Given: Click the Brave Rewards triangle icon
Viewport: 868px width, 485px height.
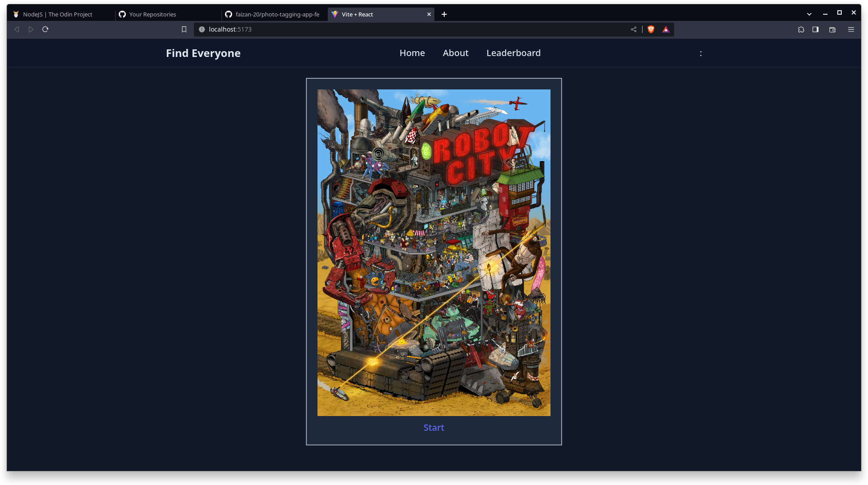Looking at the screenshot, I should [666, 29].
